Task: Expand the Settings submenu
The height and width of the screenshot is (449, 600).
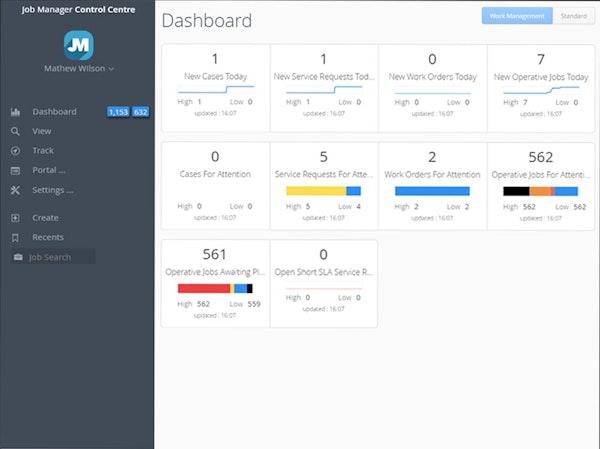Action: pos(52,190)
